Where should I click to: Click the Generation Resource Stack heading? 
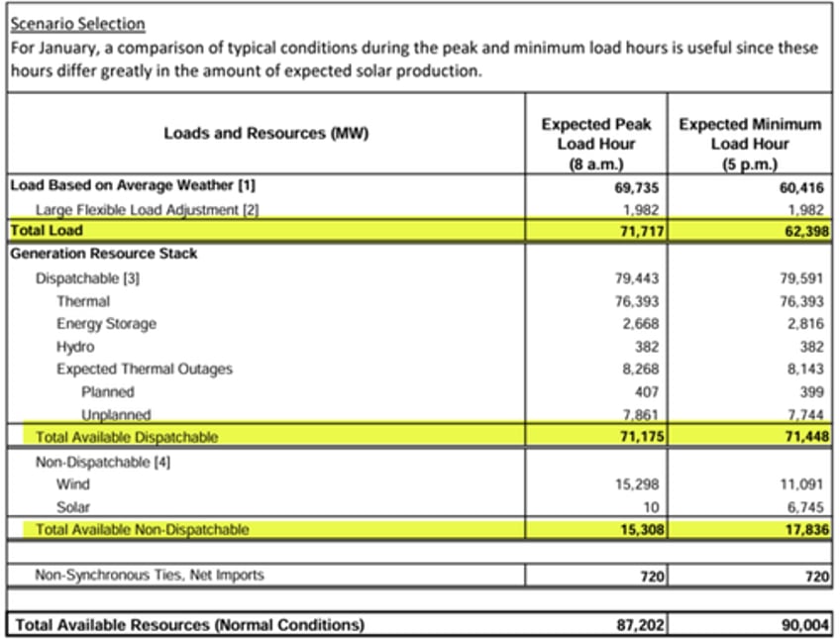tap(103, 254)
